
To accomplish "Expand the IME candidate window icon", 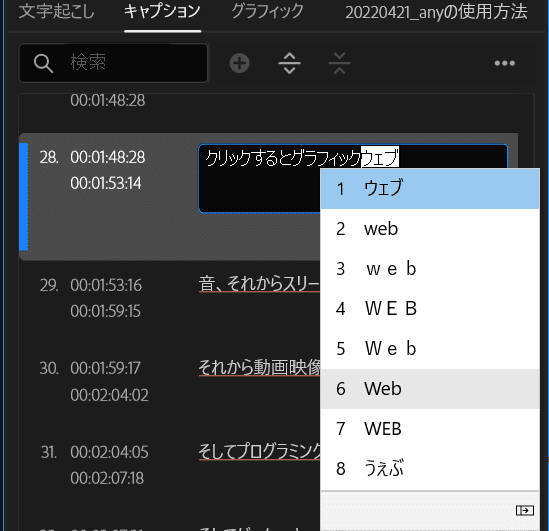I will click(x=524, y=510).
